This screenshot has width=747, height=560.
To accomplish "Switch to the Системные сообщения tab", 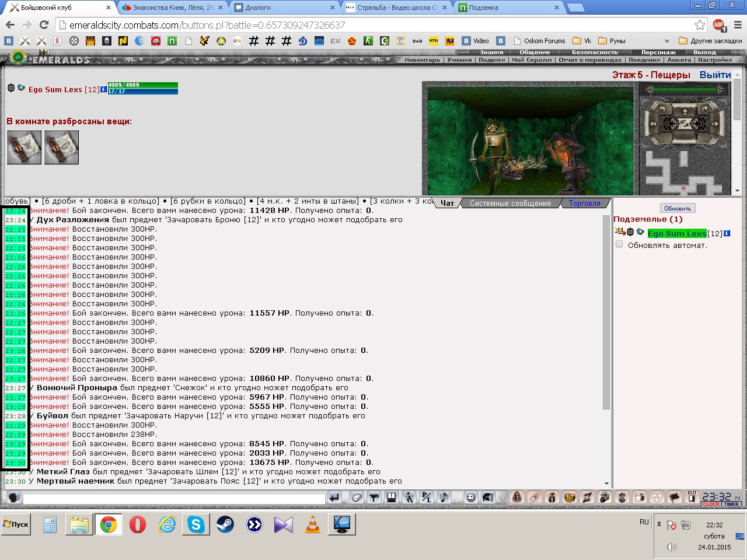I will coord(510,204).
